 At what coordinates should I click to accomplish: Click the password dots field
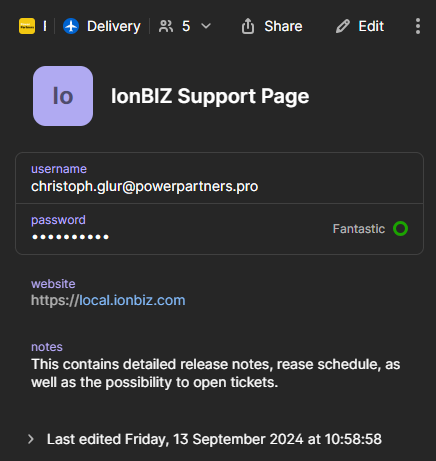[x=70, y=237]
